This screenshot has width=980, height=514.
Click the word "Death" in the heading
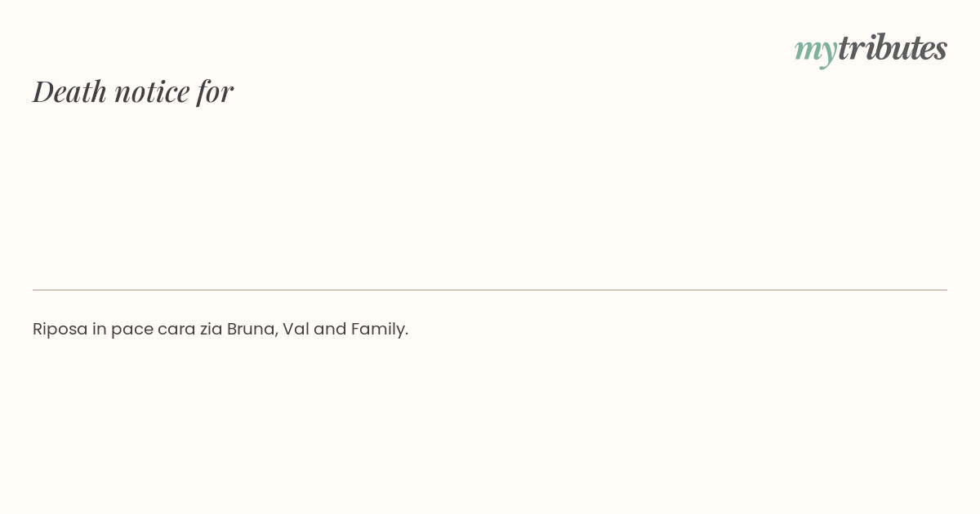click(69, 91)
